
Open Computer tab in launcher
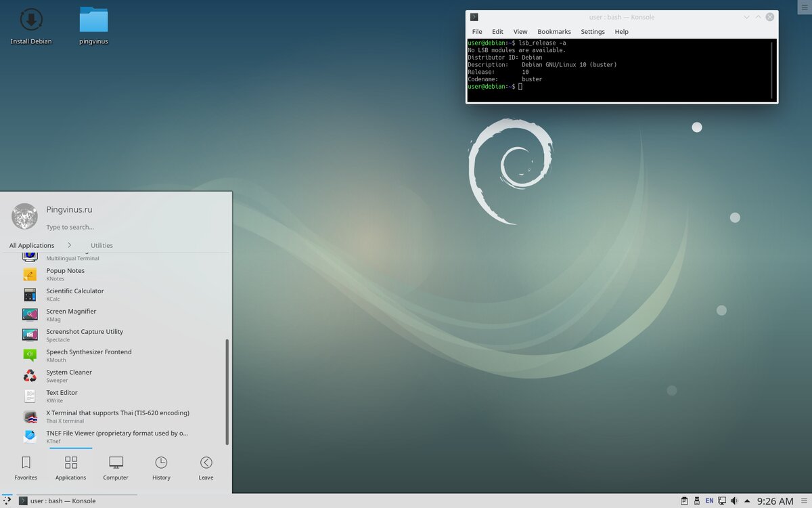pyautogui.click(x=116, y=467)
